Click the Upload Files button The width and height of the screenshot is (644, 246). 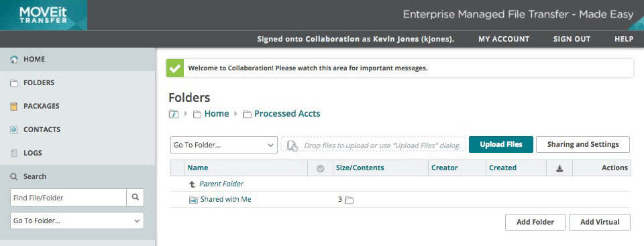point(501,145)
